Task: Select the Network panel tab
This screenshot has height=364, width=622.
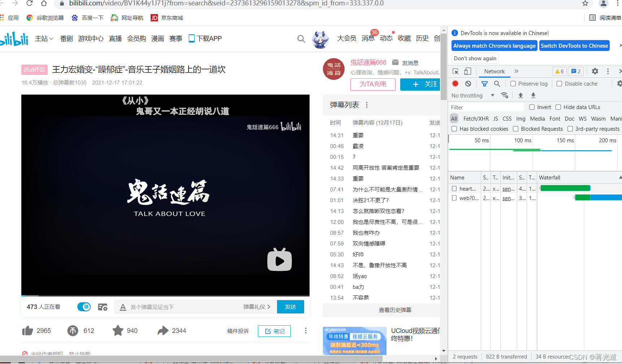Action: (494, 71)
